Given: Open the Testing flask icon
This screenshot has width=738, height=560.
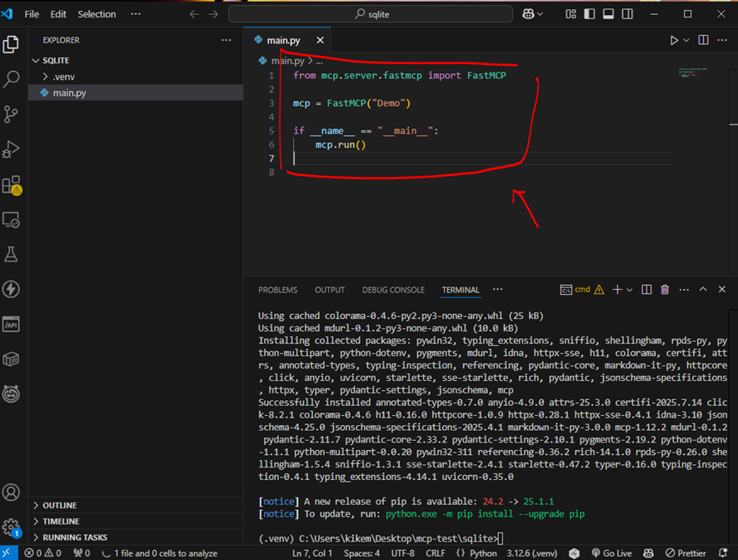Looking at the screenshot, I should coord(12,254).
